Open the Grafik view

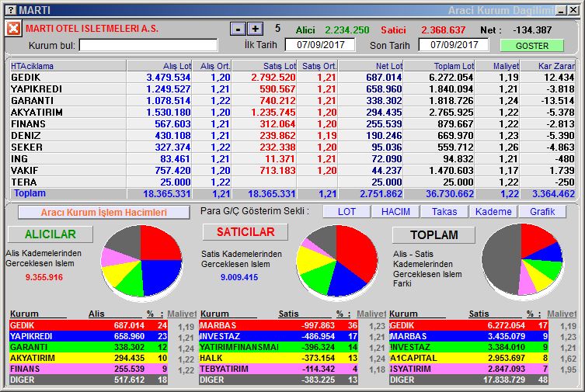pos(542,212)
